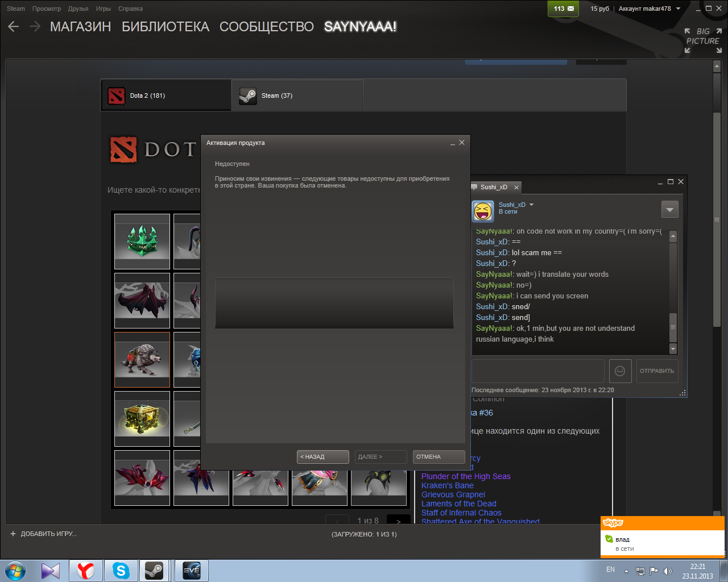The height and width of the screenshot is (582, 728).
Task: Open the emoticon picker in chat
Action: 620,371
